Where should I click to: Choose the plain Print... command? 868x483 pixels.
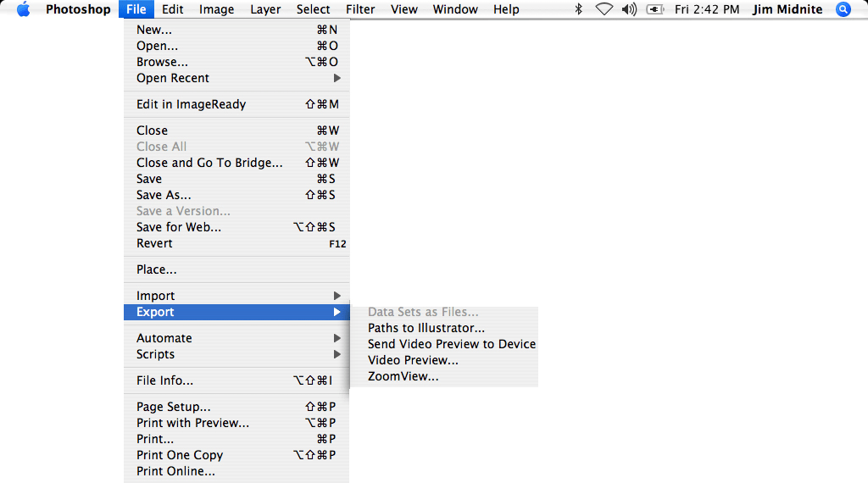236,439
